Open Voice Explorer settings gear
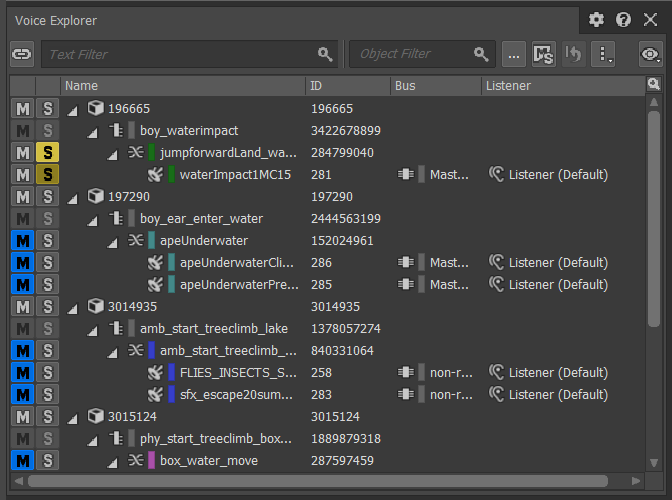This screenshot has width=672, height=500. (x=596, y=20)
